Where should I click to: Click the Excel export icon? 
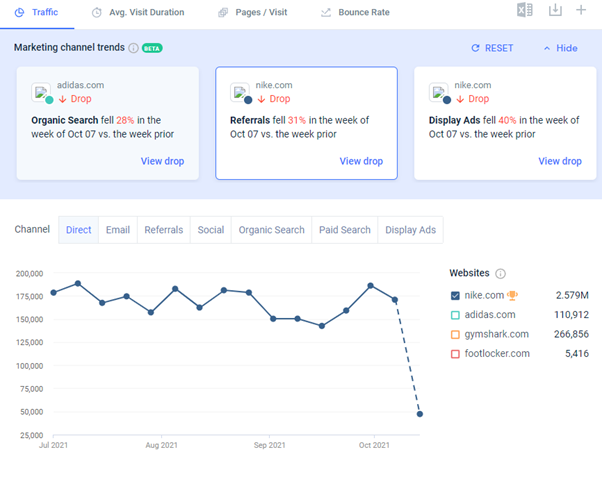pos(525,11)
